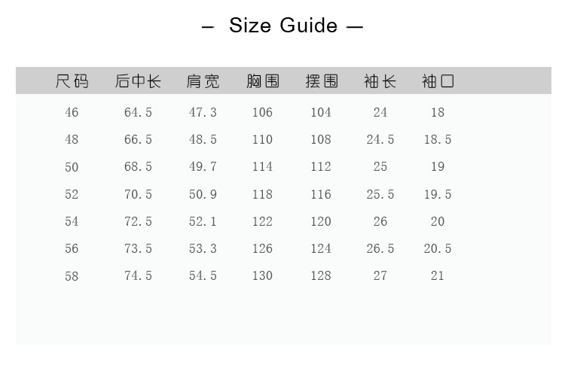Select chest value 130 in row 58
This screenshot has height=392, width=565.
tap(262, 275)
